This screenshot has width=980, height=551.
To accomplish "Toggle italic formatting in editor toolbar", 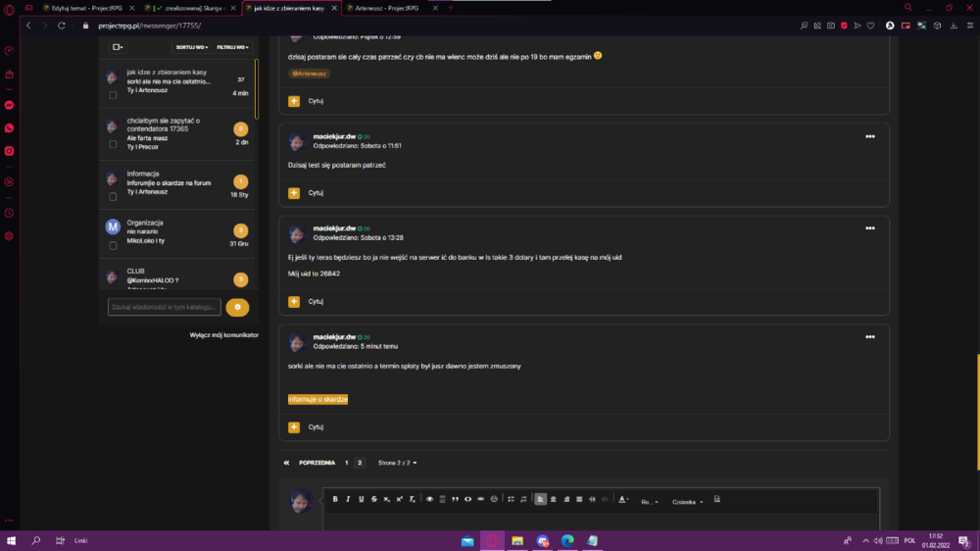I will tap(348, 499).
